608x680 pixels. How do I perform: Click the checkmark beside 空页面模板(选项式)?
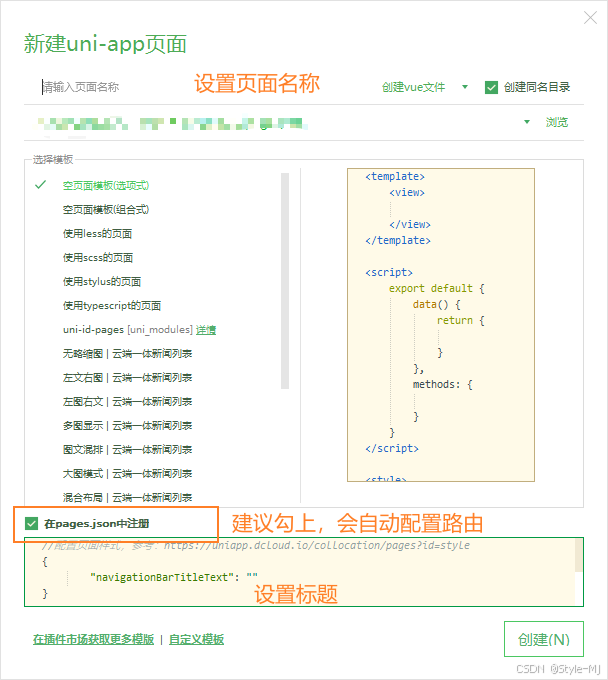click(40, 185)
